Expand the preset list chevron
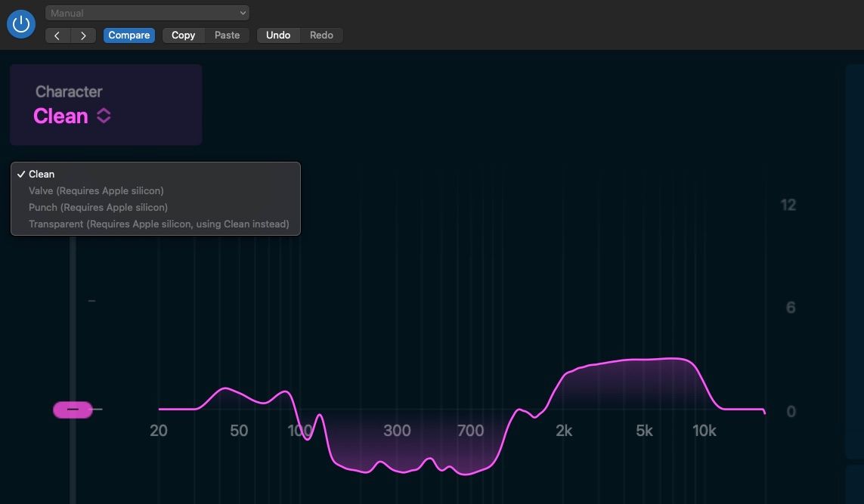Viewport: 864px width, 504px height. pos(241,12)
